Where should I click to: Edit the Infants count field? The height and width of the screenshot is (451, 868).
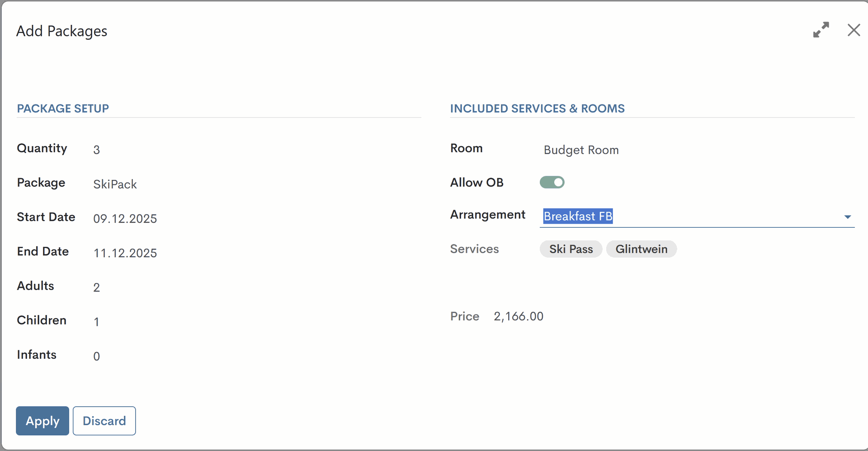(x=97, y=356)
